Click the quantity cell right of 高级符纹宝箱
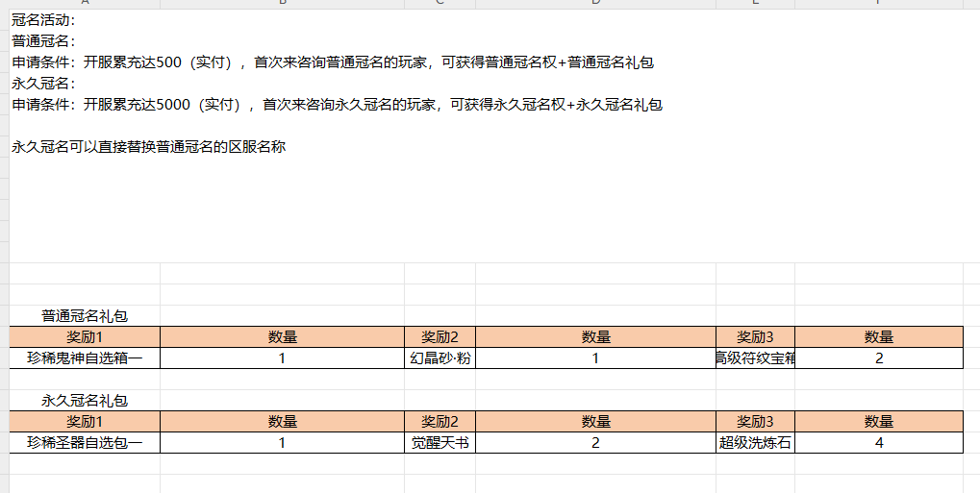 pyautogui.click(x=878, y=357)
